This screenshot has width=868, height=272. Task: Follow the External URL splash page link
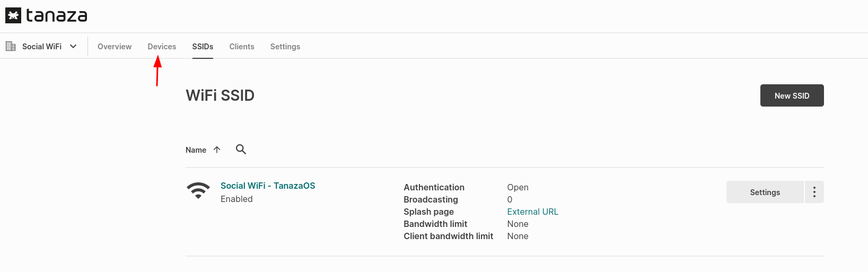[x=532, y=212]
